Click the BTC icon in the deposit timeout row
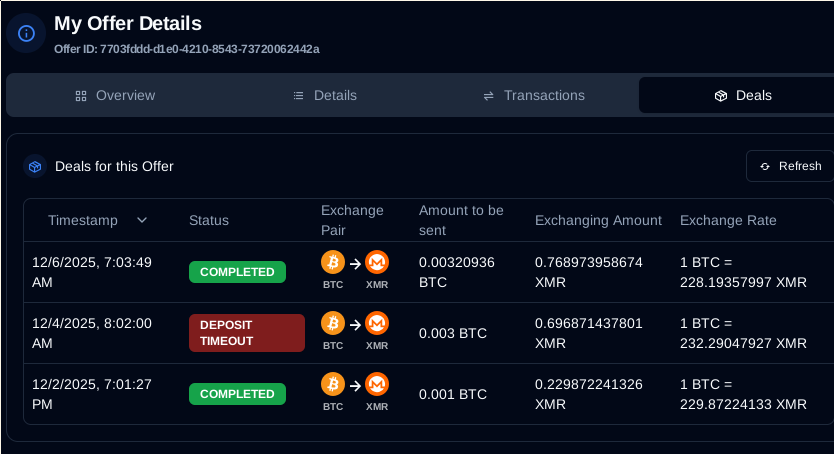Viewport: 834px width, 454px height. (333, 323)
